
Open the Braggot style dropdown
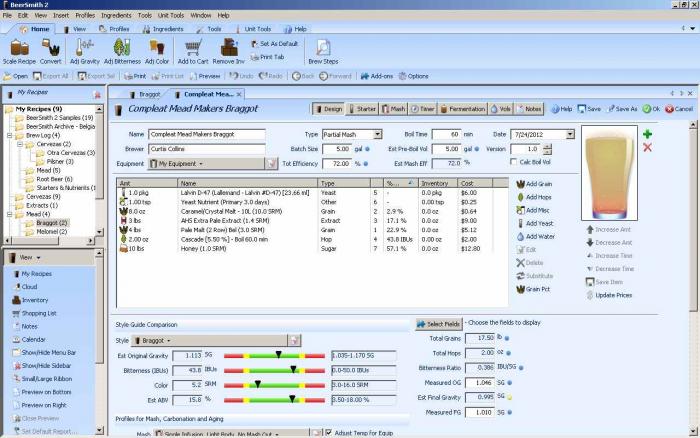point(210,341)
